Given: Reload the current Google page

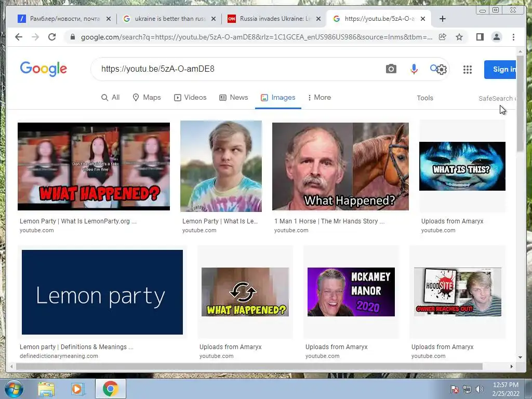Looking at the screenshot, I should (52, 37).
